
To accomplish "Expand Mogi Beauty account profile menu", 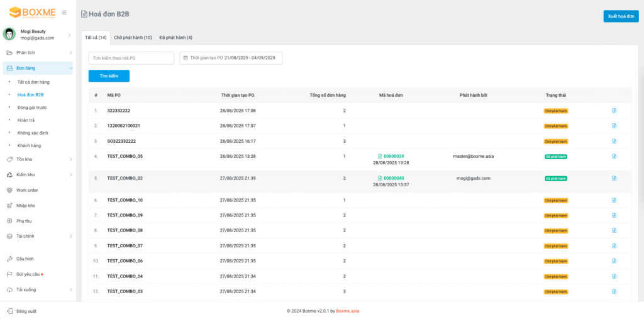I will pyautogui.click(x=69, y=35).
